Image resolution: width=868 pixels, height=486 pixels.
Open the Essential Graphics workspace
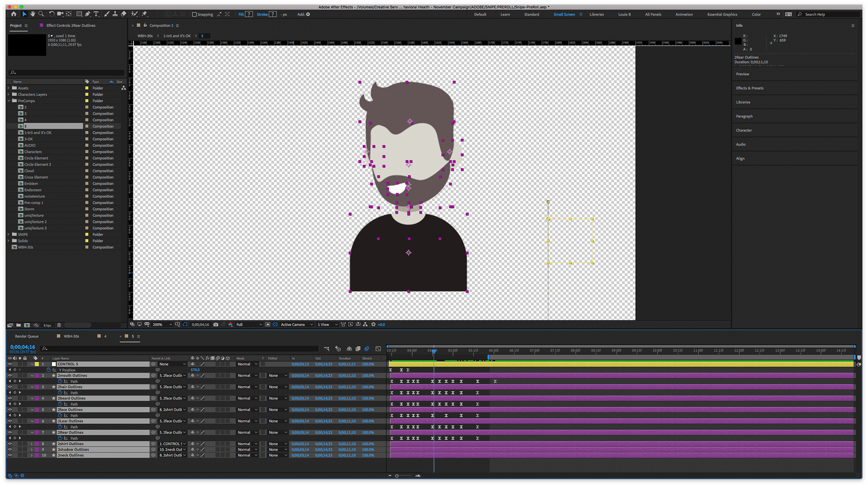pos(722,14)
